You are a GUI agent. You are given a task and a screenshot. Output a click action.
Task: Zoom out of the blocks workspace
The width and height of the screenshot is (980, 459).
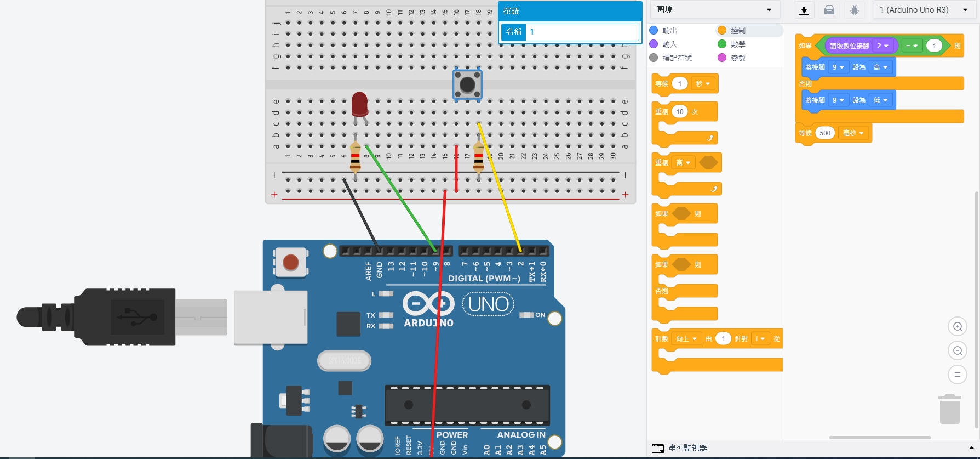[x=957, y=351]
